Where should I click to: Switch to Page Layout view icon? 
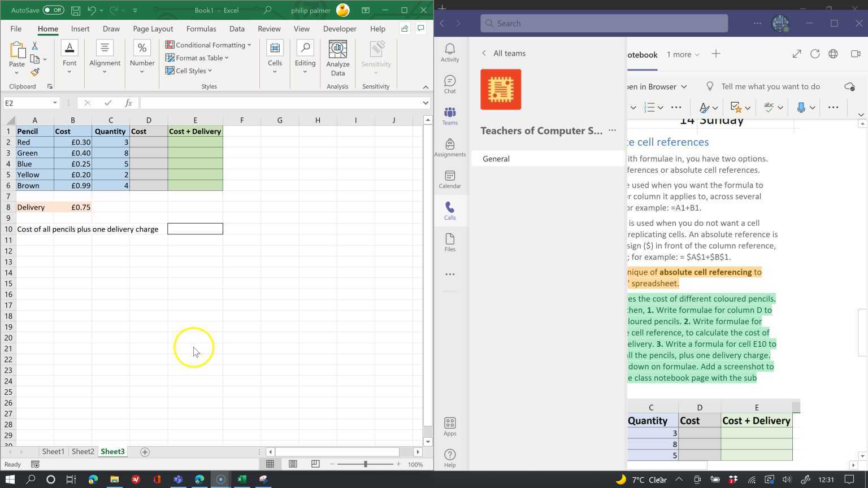tap(293, 464)
